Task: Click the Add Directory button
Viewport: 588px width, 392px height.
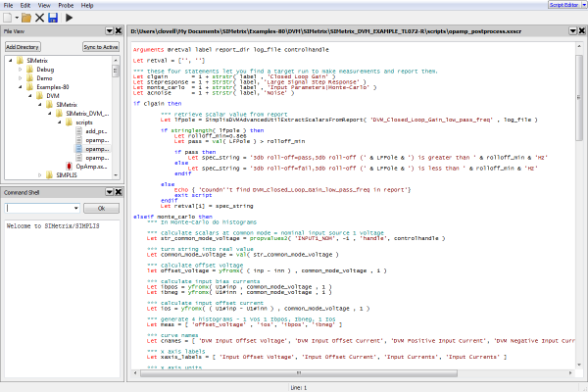Action: 23,47
